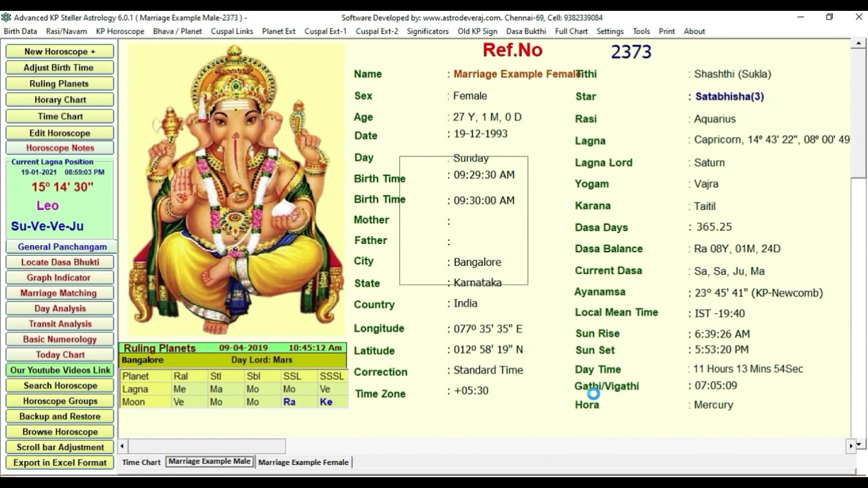Click the horizontal scrollbar right arrow

[851, 446]
